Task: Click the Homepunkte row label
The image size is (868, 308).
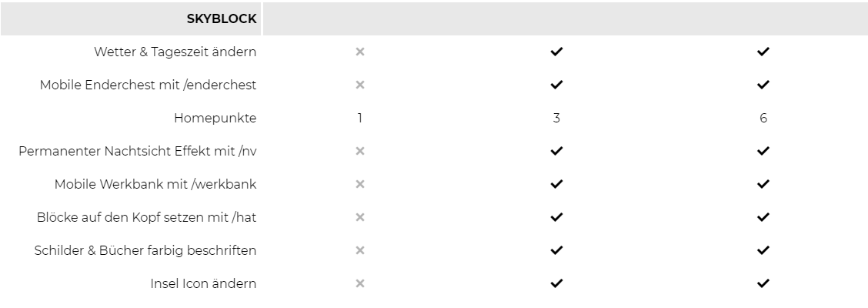Action: 215,118
